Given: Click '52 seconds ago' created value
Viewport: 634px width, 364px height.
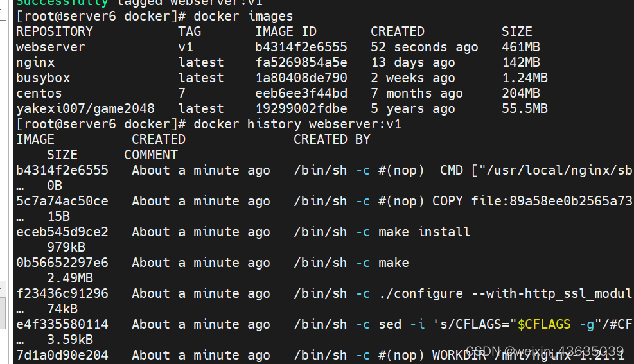Looking at the screenshot, I should [425, 47].
